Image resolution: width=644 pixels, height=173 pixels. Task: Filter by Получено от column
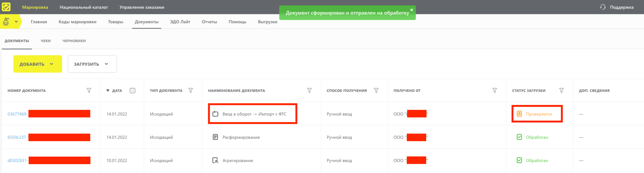coord(495,90)
